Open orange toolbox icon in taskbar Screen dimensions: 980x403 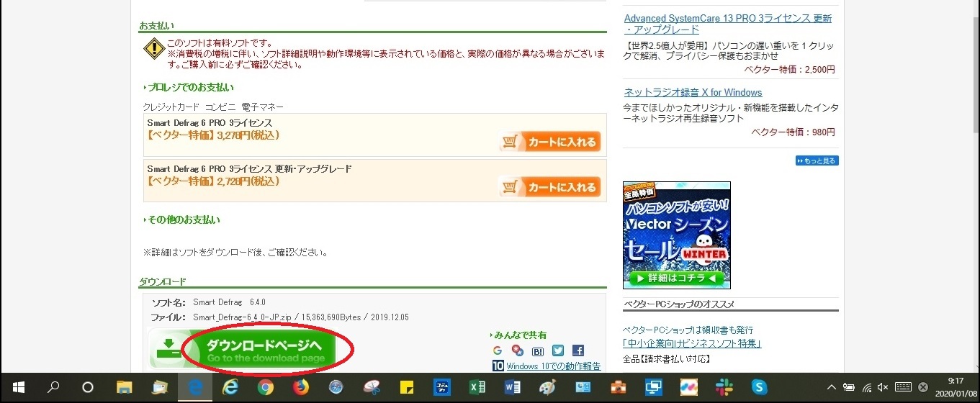coord(619,387)
